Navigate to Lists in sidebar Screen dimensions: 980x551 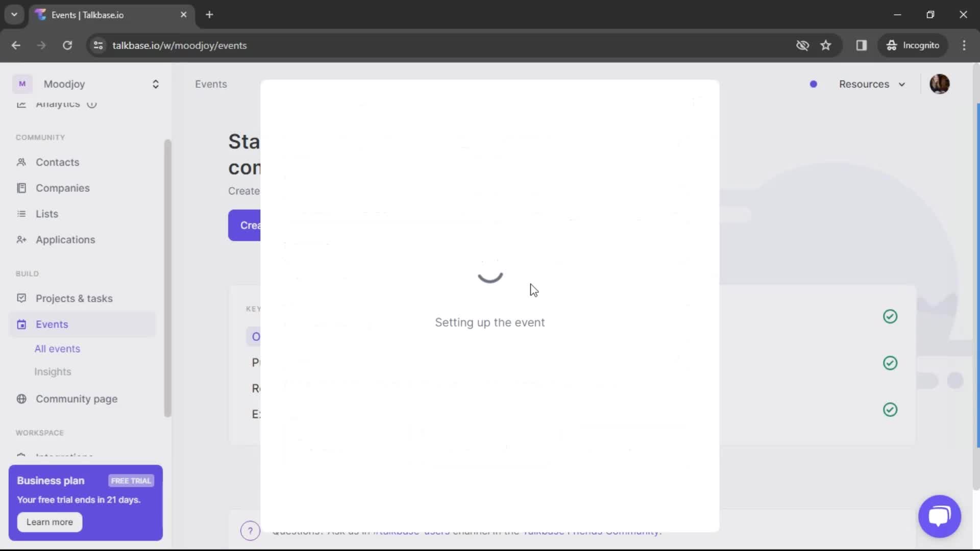[x=47, y=213]
